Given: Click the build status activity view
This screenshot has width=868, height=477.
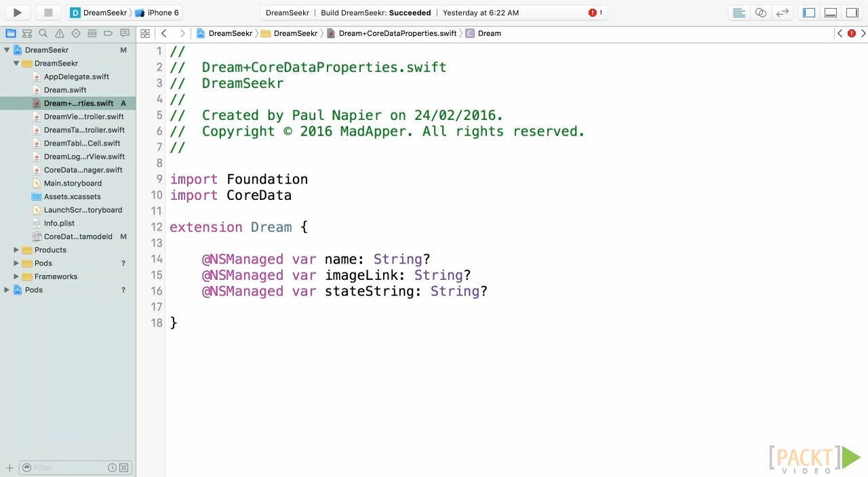Looking at the screenshot, I should pos(434,12).
